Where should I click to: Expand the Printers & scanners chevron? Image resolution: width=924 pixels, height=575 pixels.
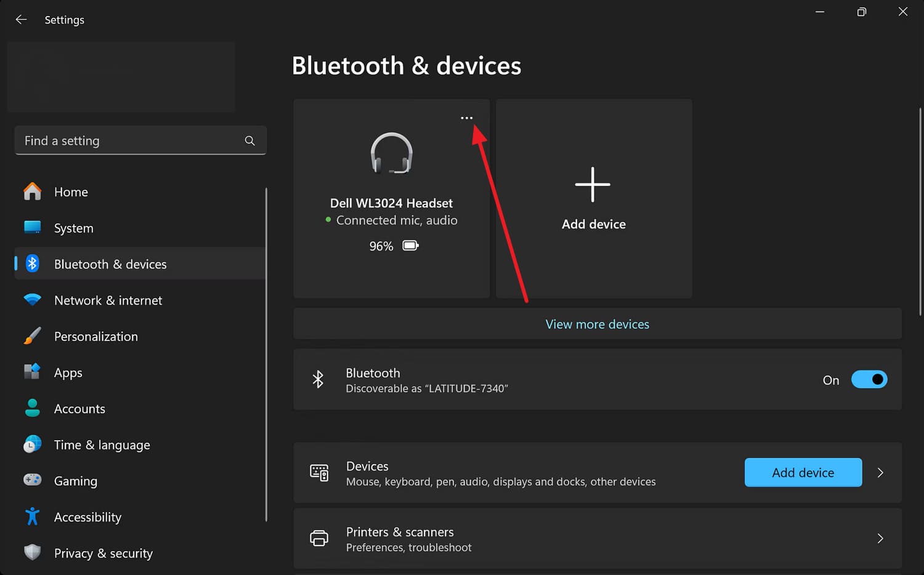(880, 539)
